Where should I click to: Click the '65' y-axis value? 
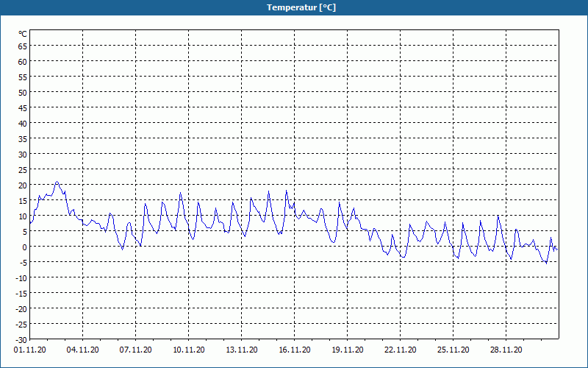23,46
